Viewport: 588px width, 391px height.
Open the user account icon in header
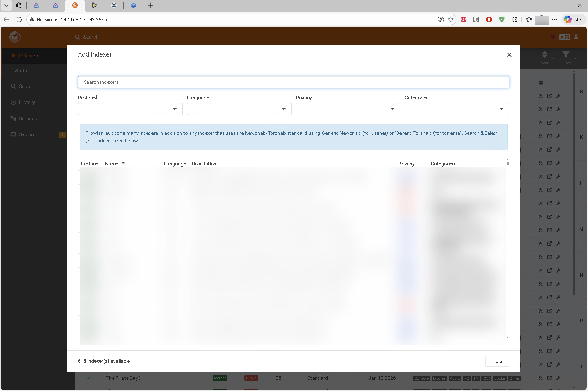[x=576, y=37]
